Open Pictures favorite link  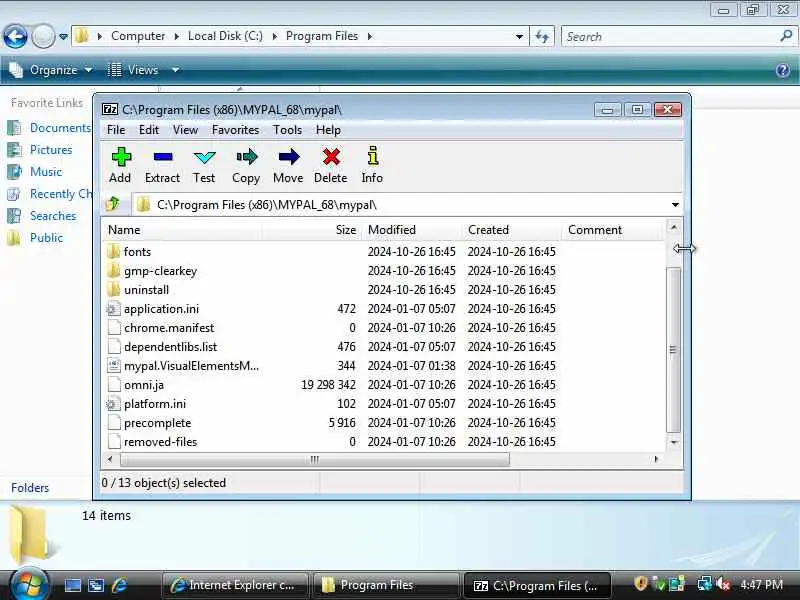pyautogui.click(x=51, y=149)
